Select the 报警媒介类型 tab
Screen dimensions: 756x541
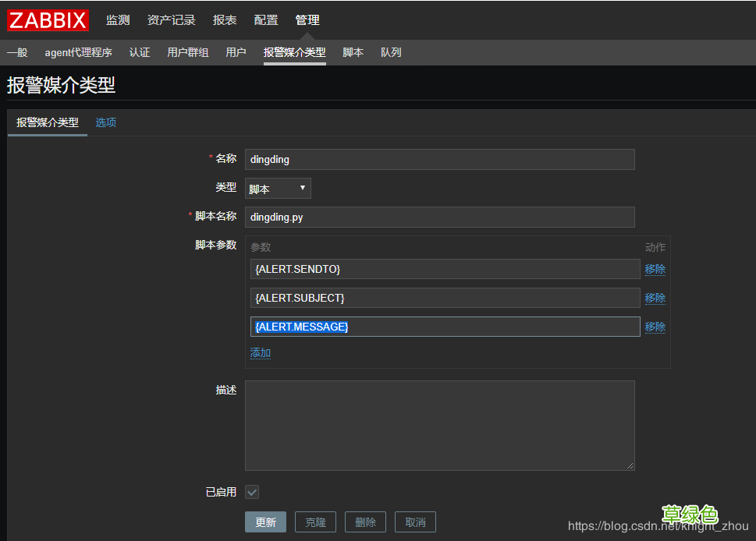click(x=47, y=122)
